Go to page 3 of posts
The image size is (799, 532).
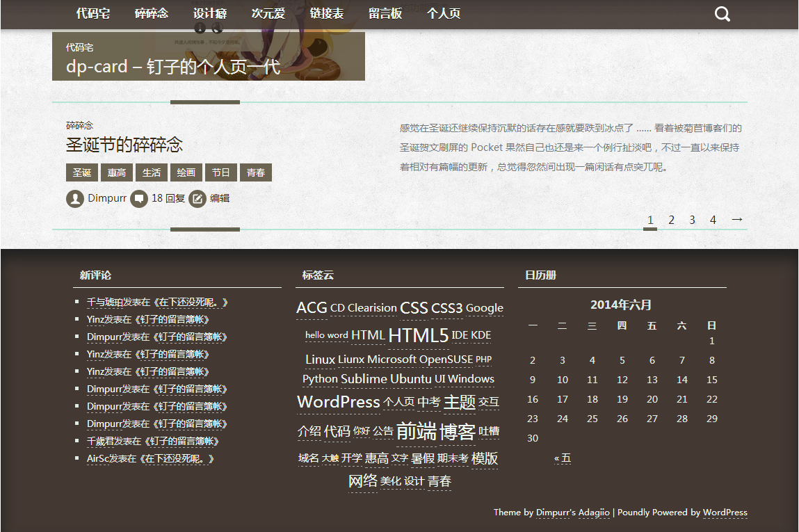click(x=692, y=220)
